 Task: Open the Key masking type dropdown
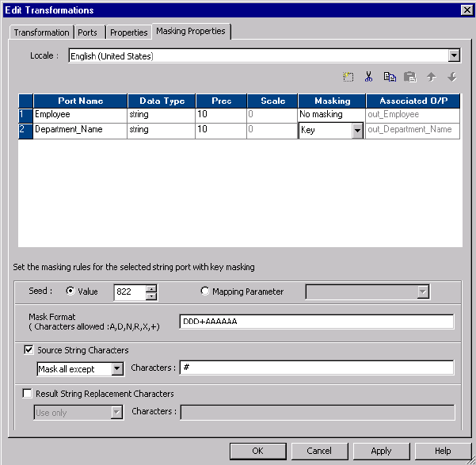tap(357, 131)
